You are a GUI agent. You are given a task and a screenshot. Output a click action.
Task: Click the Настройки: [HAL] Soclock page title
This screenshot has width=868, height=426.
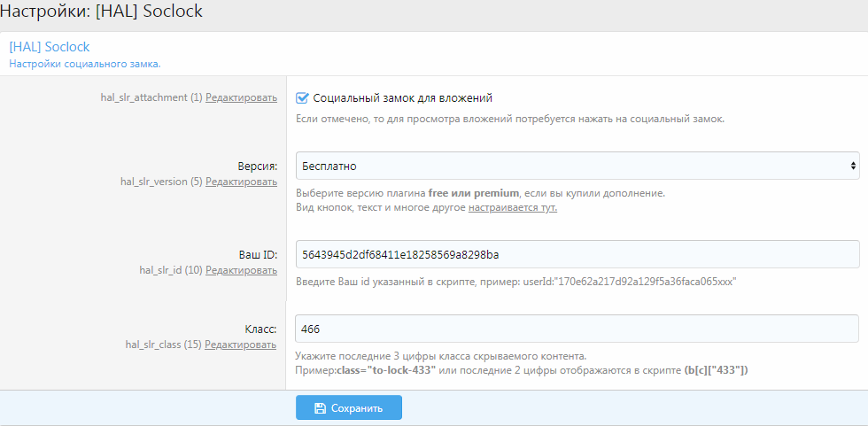[x=101, y=12]
